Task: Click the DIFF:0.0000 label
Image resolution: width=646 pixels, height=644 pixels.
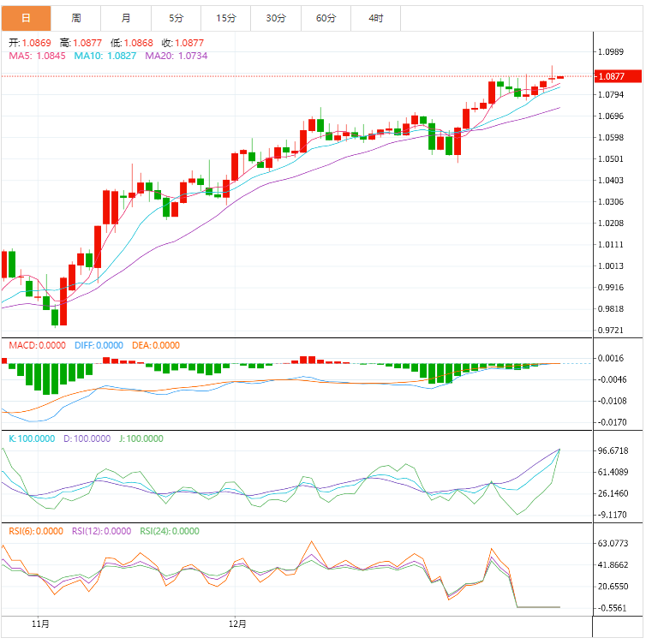Action: [x=99, y=345]
